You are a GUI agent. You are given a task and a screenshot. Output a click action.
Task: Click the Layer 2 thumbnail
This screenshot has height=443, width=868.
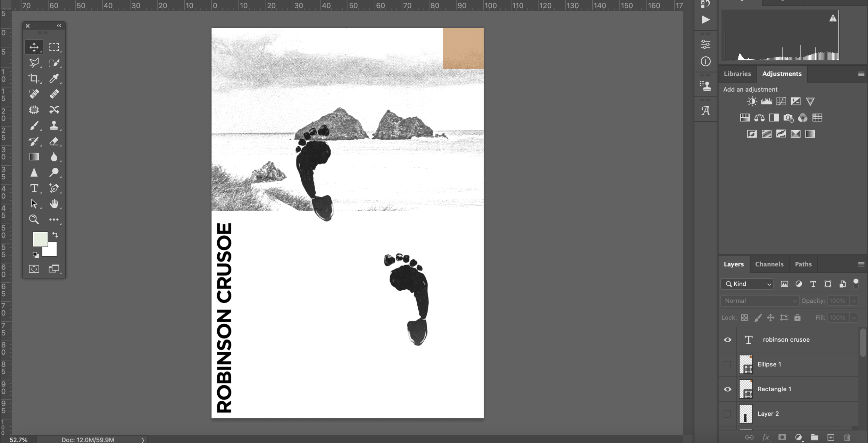746,414
